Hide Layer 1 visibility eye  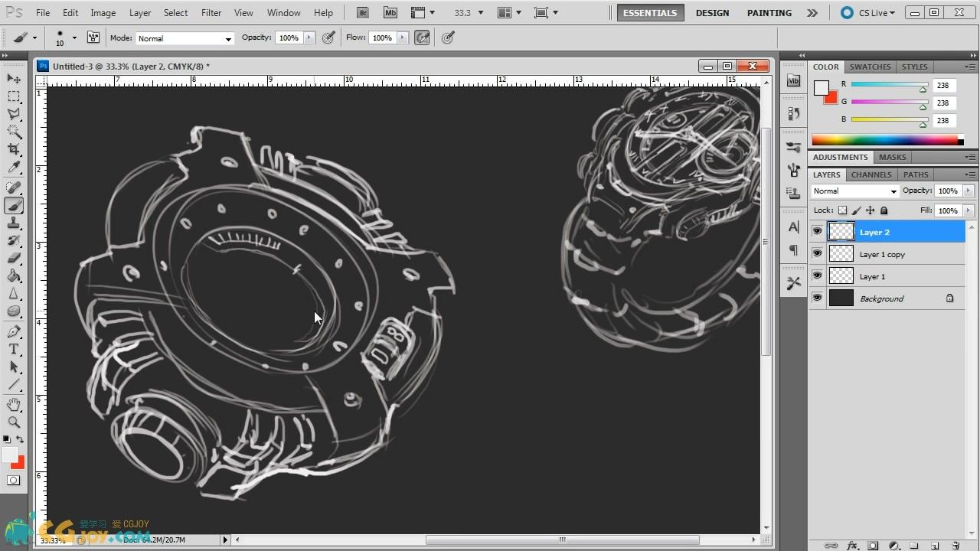coord(817,275)
